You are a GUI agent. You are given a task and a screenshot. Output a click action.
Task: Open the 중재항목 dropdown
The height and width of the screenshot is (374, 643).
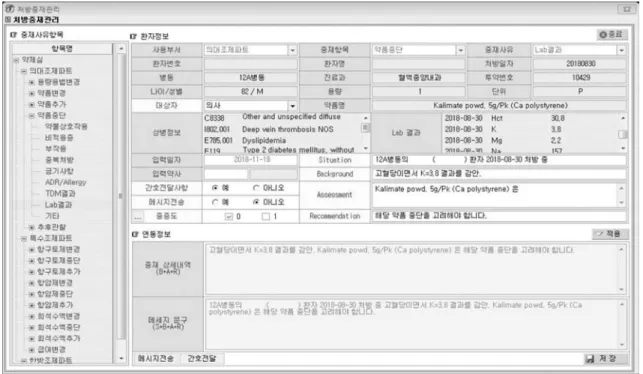(x=461, y=50)
